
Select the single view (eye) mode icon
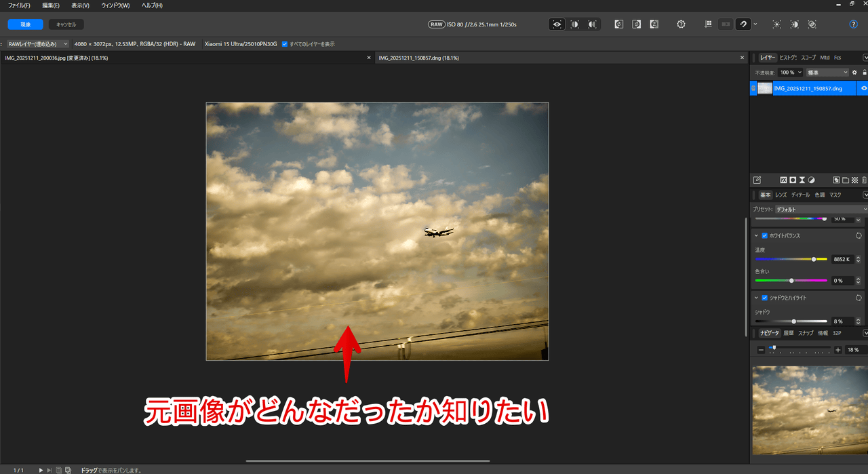point(557,24)
